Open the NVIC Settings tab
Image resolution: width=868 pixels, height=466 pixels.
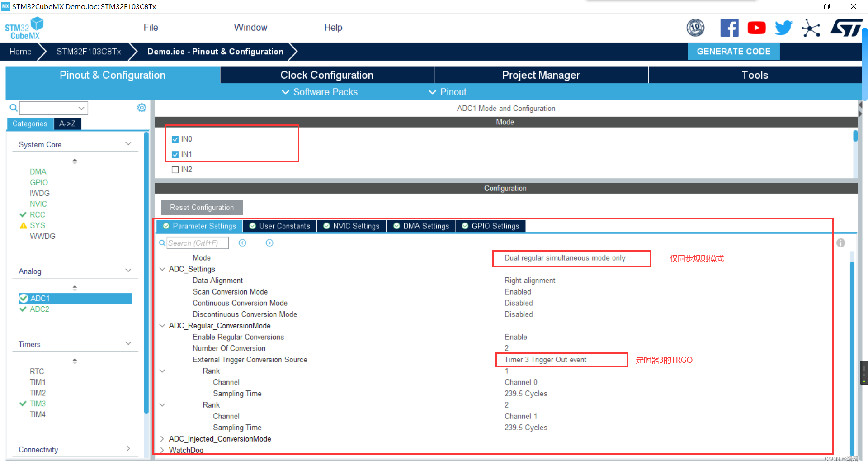click(352, 226)
